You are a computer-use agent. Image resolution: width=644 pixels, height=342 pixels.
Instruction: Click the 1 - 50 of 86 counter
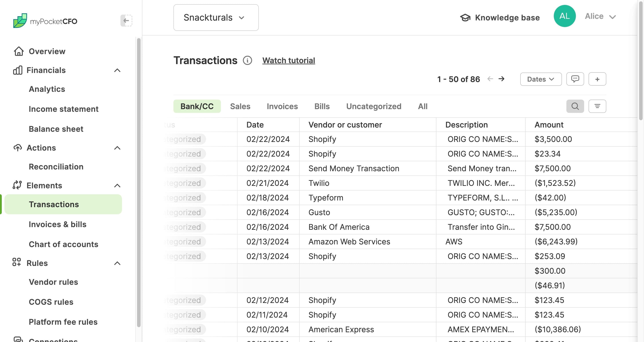(459, 79)
